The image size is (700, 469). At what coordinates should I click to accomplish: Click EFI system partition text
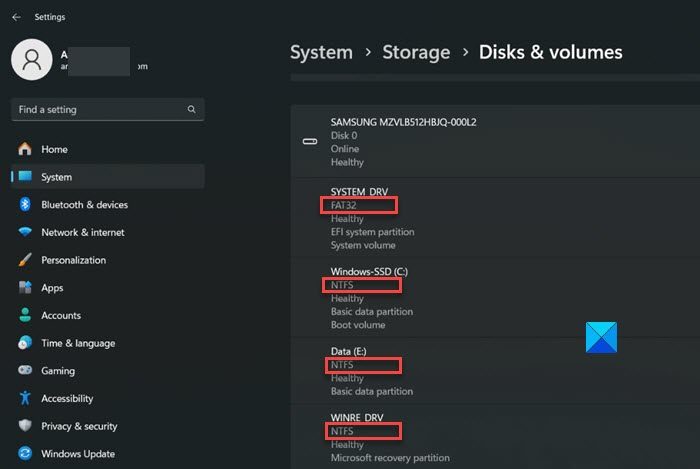[372, 232]
